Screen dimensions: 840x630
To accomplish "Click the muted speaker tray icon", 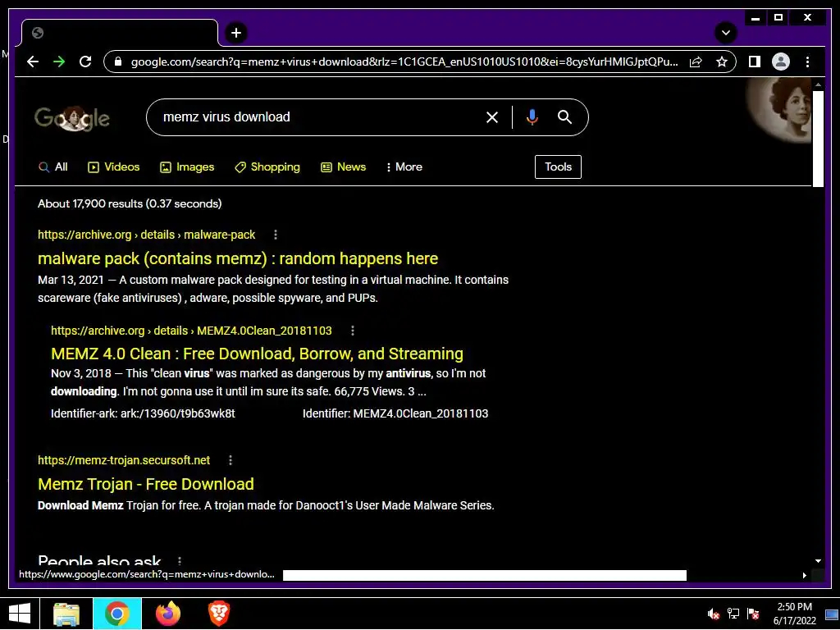I will tap(713, 614).
